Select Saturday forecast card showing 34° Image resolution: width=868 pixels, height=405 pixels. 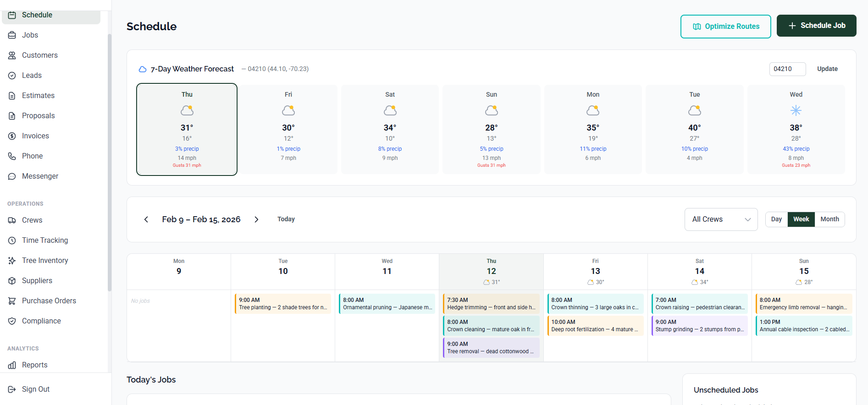390,129
